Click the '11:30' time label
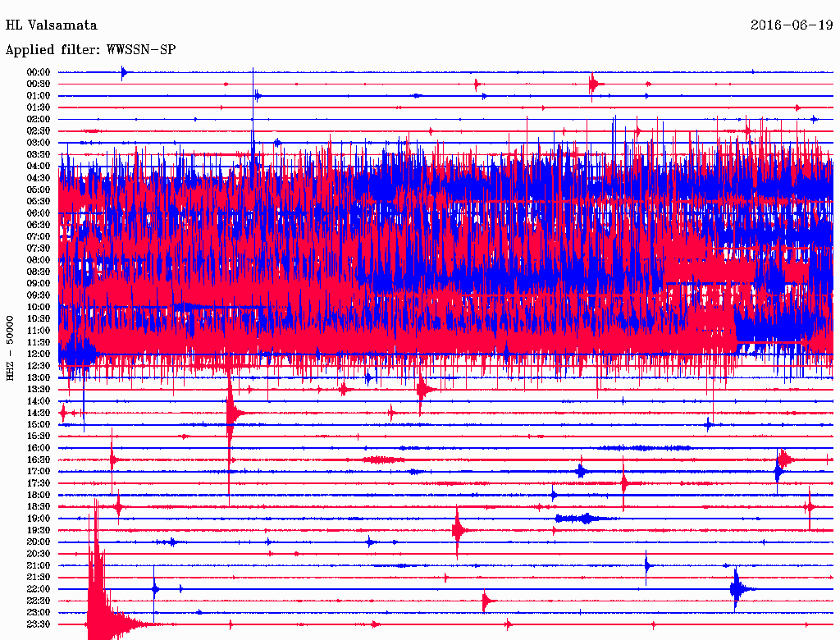Screen dimensions: 840x640 point(39,342)
